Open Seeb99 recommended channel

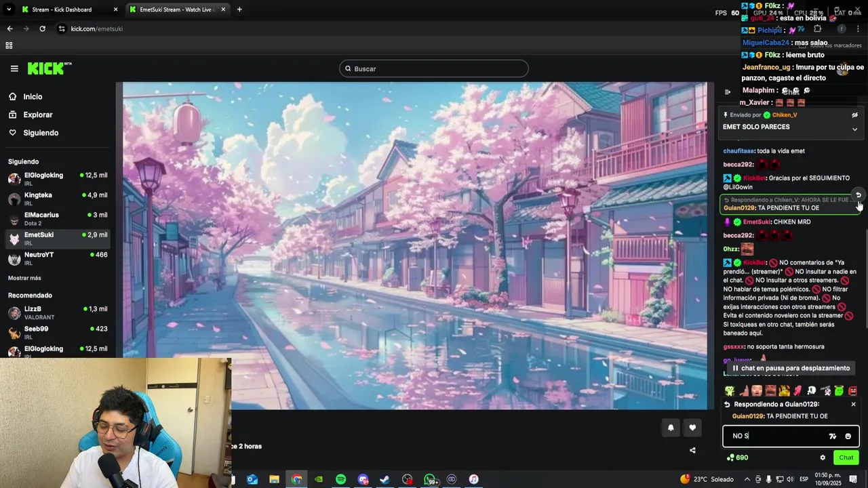[58, 332]
